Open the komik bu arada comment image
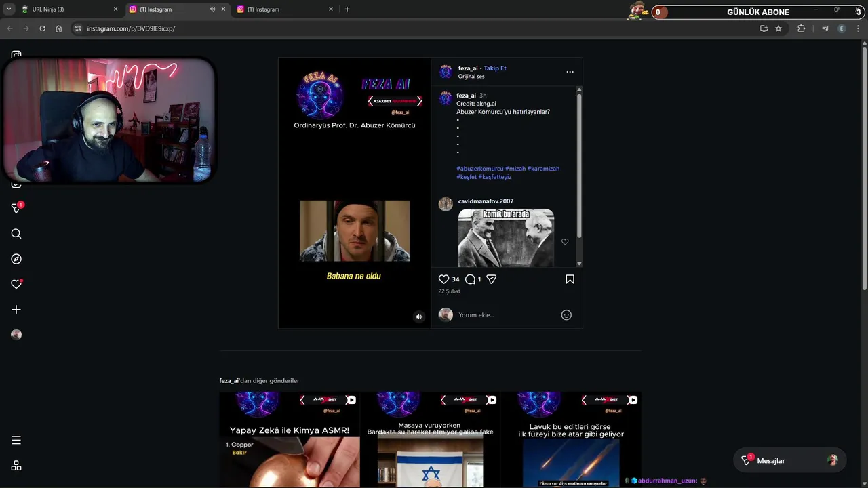This screenshot has width=868, height=488. point(506,238)
